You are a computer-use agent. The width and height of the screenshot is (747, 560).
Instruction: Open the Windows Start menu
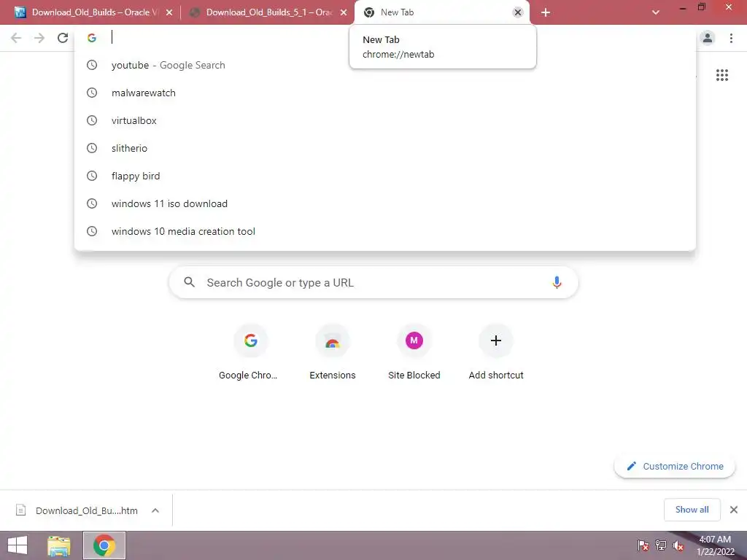pyautogui.click(x=18, y=545)
